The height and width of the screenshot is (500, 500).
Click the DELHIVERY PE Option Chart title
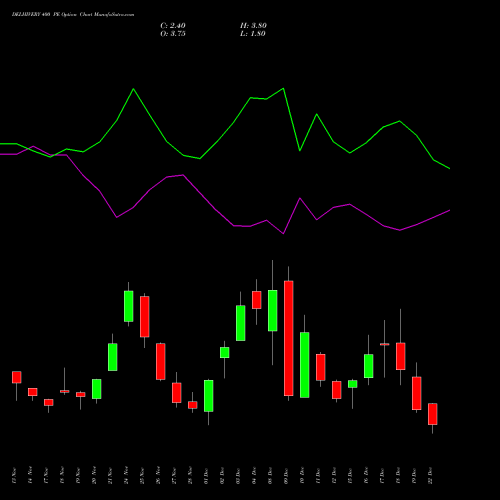click(73, 15)
